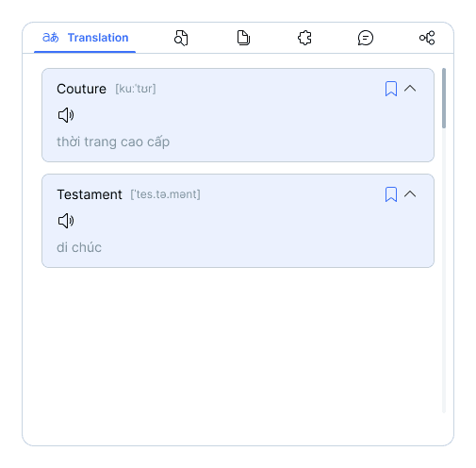This screenshot has width=476, height=468.
Task: Open the chat bubble tab
Action: click(366, 38)
